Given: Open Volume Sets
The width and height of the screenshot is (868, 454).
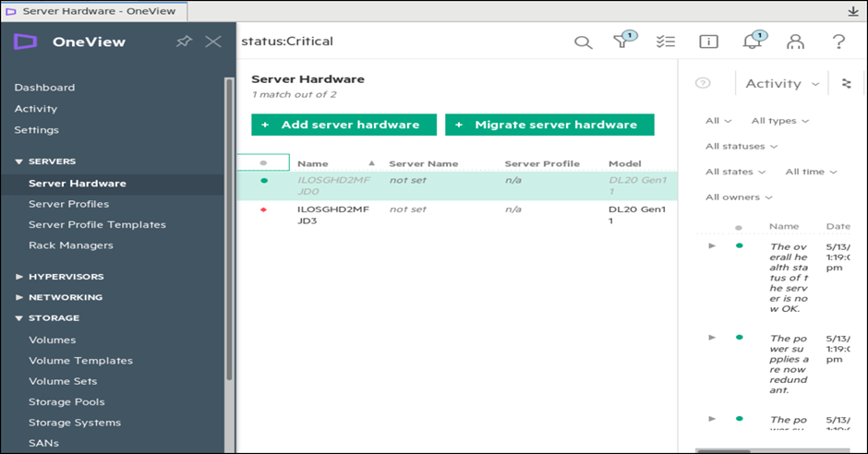Looking at the screenshot, I should (63, 381).
